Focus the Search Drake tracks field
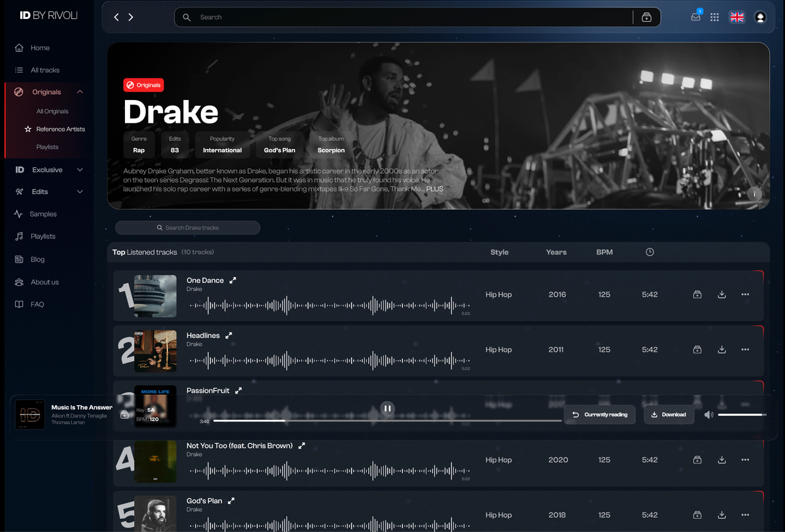The image size is (785, 532). tap(188, 227)
